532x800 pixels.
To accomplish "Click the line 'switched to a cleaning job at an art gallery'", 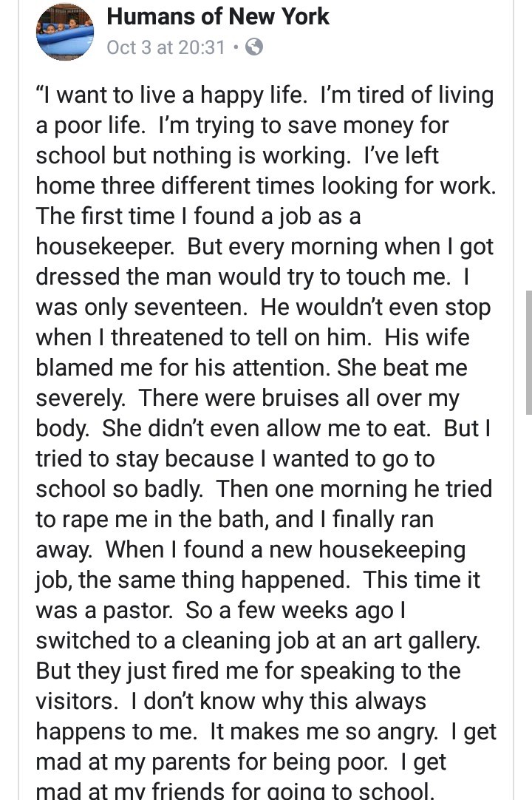I will [x=258, y=641].
